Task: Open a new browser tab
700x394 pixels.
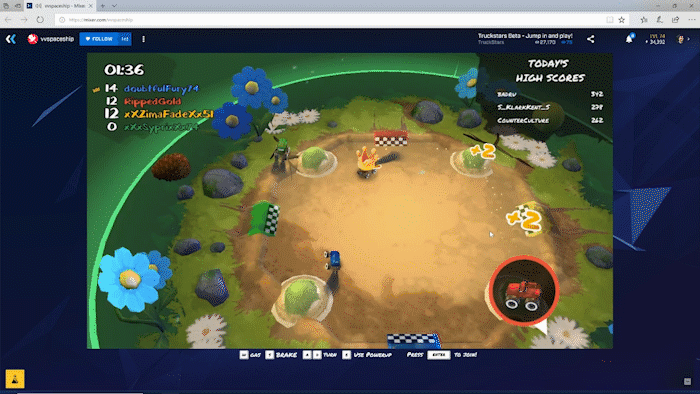Action: click(x=103, y=6)
